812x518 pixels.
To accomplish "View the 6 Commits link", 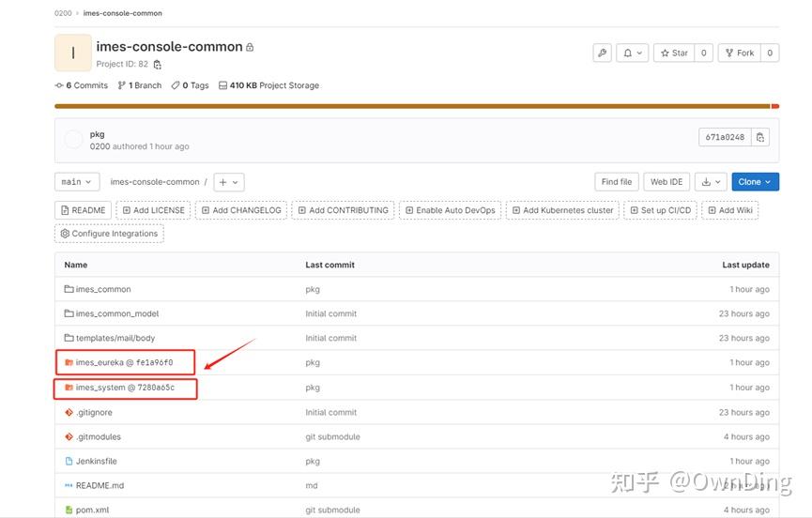I will click(82, 85).
